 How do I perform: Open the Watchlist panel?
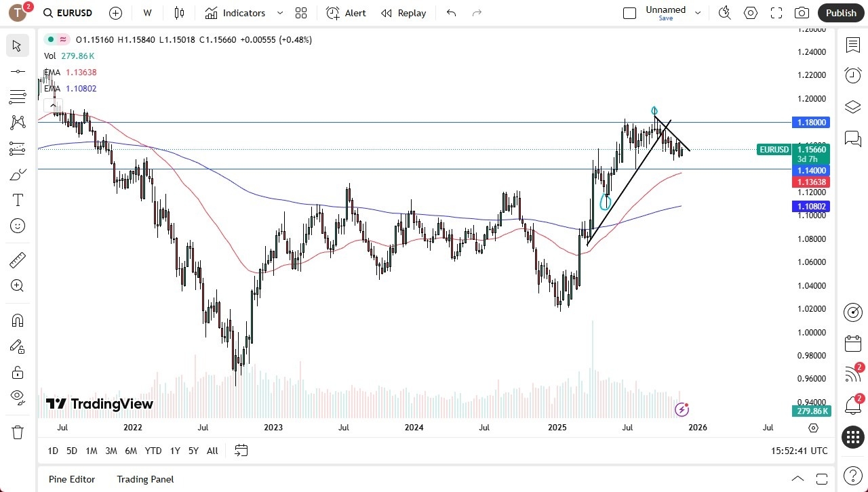point(852,44)
